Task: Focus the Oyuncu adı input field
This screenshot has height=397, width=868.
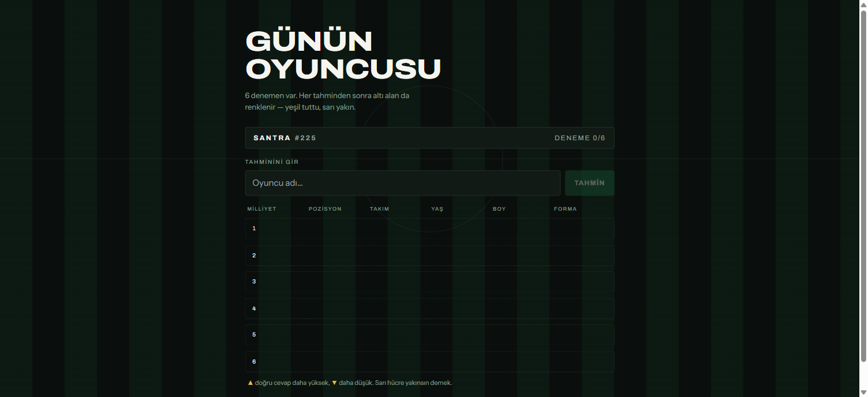Action: 402,183
